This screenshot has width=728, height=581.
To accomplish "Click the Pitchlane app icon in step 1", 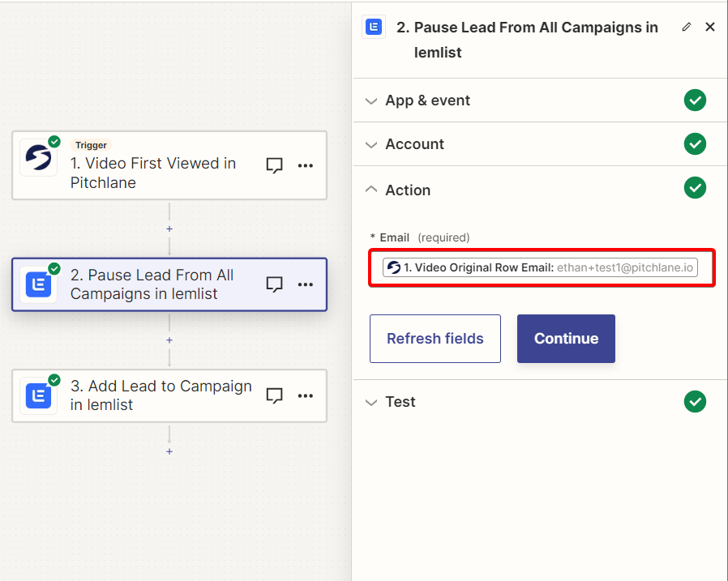I will point(39,158).
